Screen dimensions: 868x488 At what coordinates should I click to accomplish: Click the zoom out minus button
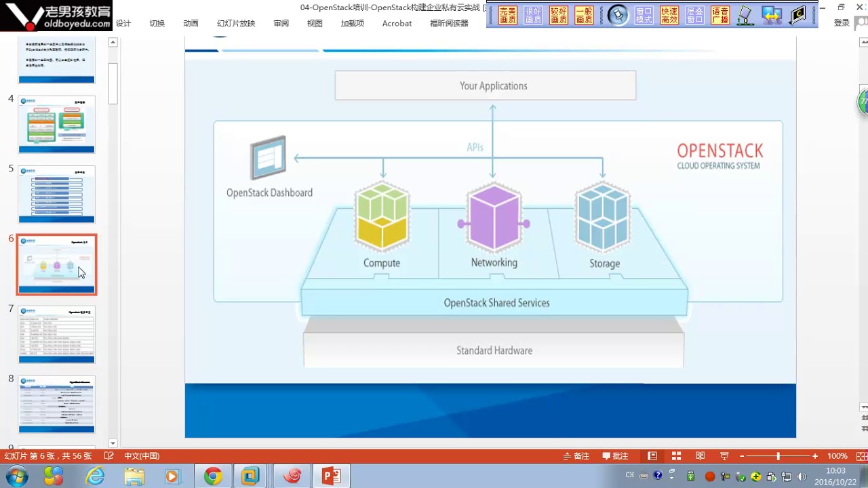tap(742, 456)
